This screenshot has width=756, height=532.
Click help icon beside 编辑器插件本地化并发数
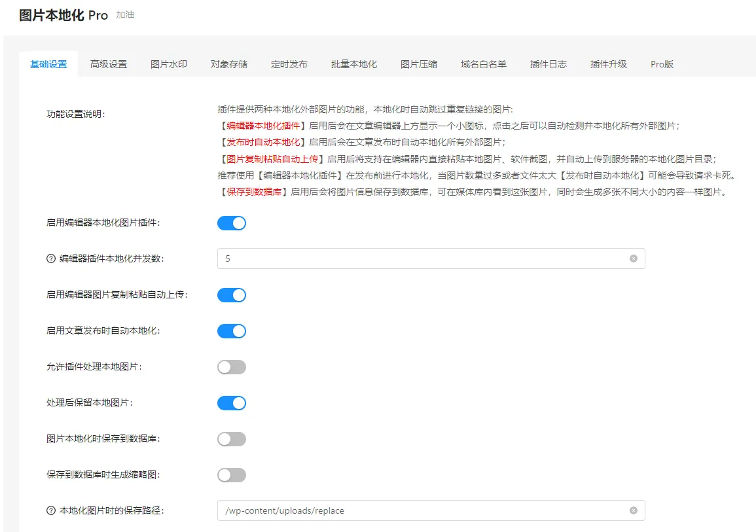[x=51, y=258]
